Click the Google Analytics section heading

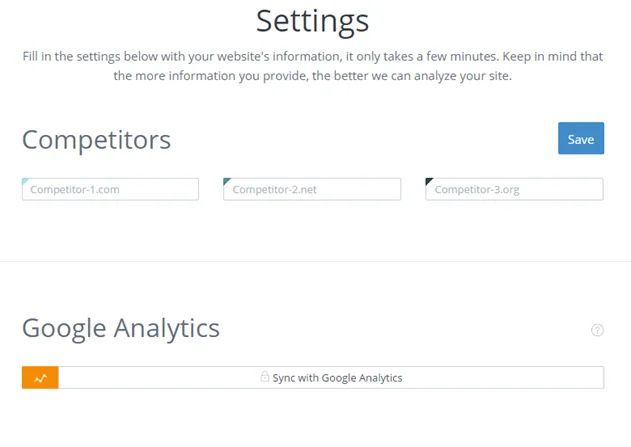(121, 328)
